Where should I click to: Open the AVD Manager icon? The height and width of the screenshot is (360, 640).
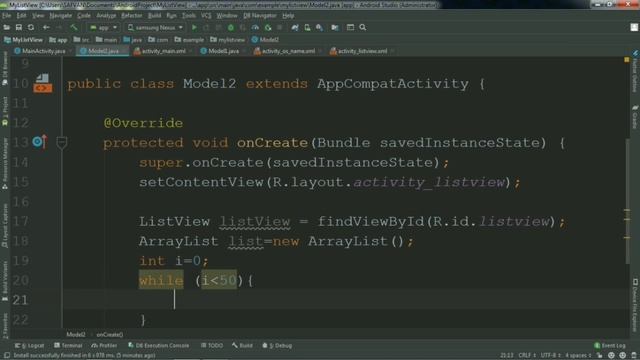[x=307, y=27]
